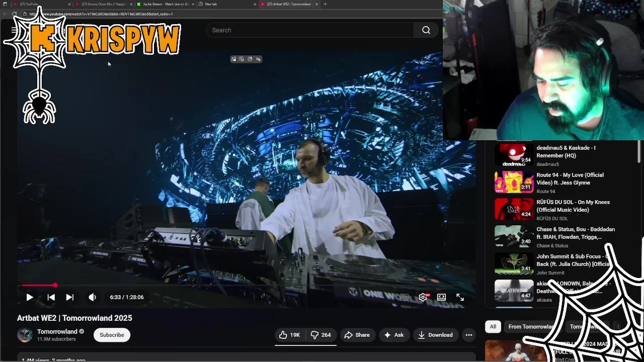Open the Route 94 My Love thumbnail

(514, 182)
